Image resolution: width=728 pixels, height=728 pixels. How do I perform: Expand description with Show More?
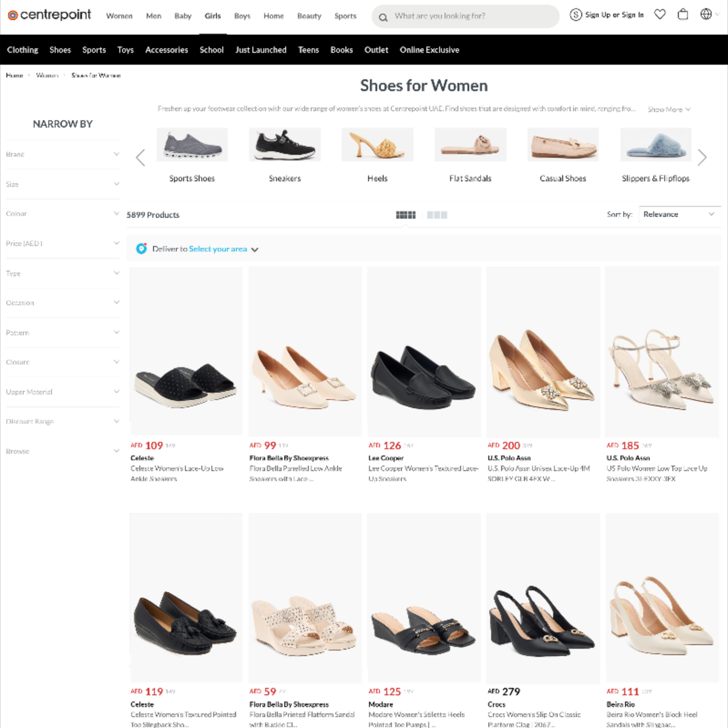click(669, 109)
